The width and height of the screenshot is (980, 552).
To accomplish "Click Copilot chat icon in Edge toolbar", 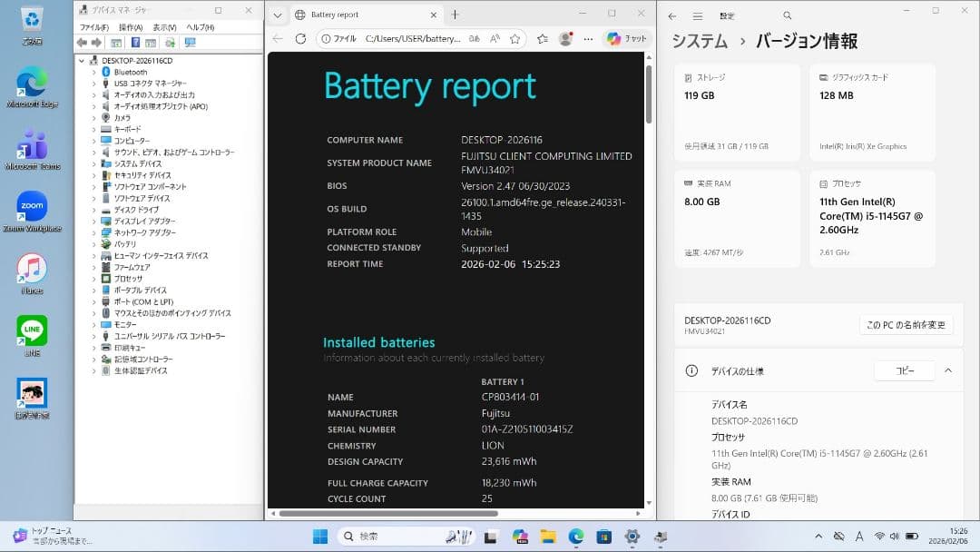I will click(612, 39).
